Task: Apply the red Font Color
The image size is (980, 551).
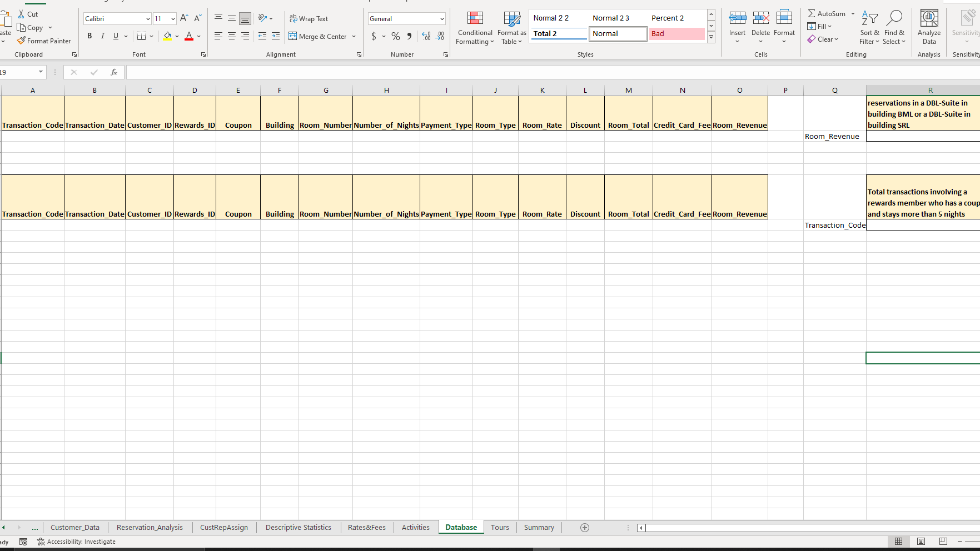Action: coord(189,36)
